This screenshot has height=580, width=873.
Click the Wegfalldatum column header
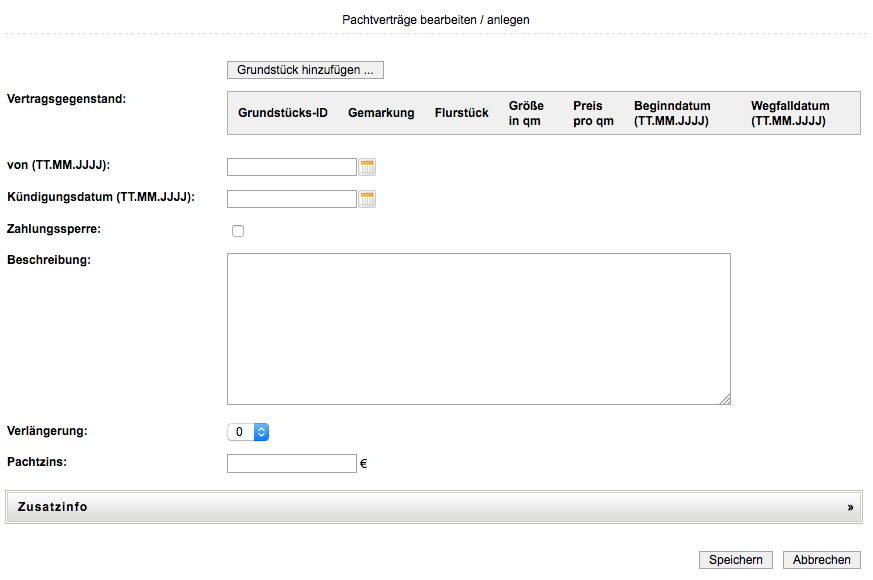(x=790, y=113)
